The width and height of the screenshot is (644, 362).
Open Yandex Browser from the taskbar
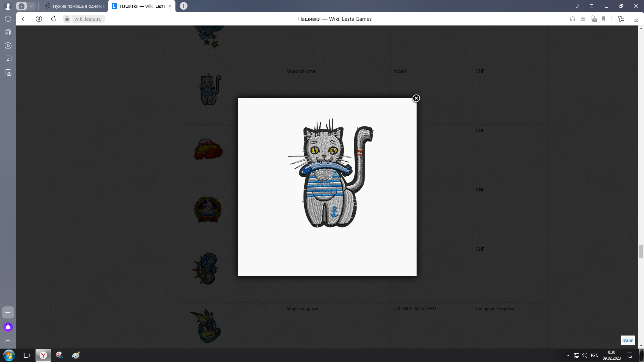pos(43,355)
